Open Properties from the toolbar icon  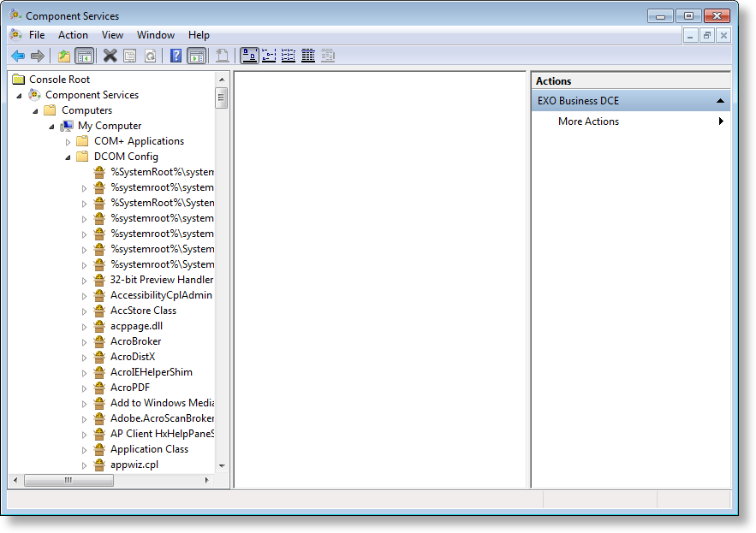[x=130, y=56]
